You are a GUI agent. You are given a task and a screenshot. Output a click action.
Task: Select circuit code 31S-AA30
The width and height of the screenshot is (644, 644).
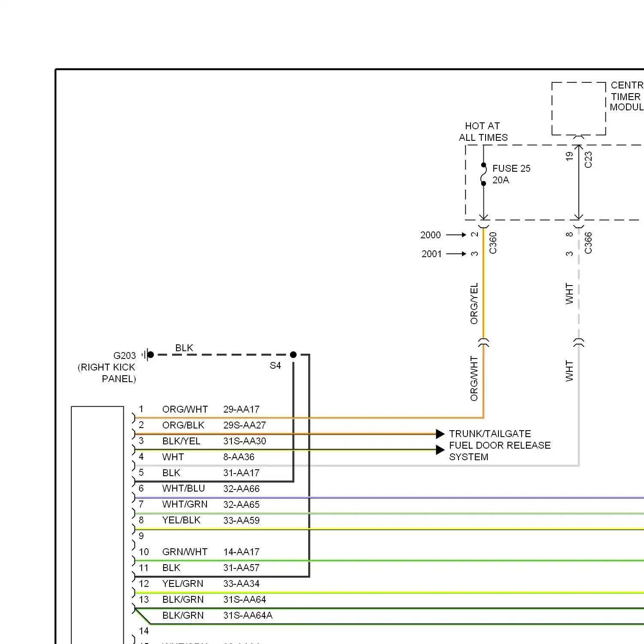(244, 441)
